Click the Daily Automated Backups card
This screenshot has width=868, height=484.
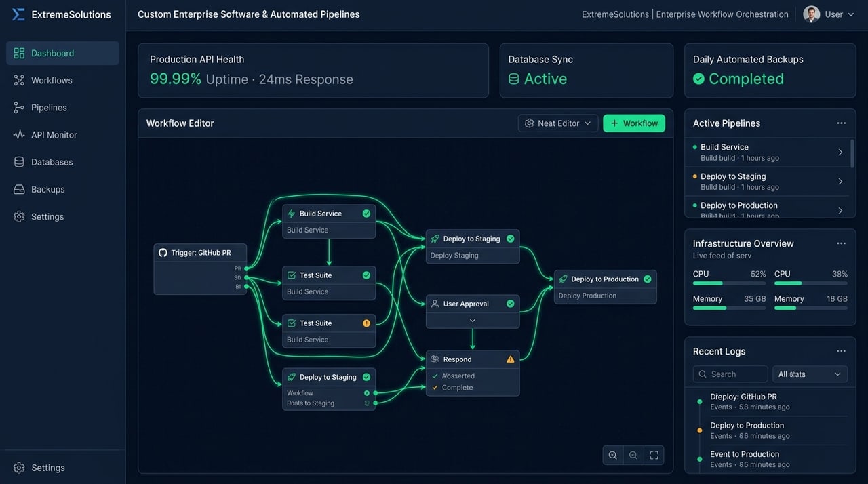point(770,70)
